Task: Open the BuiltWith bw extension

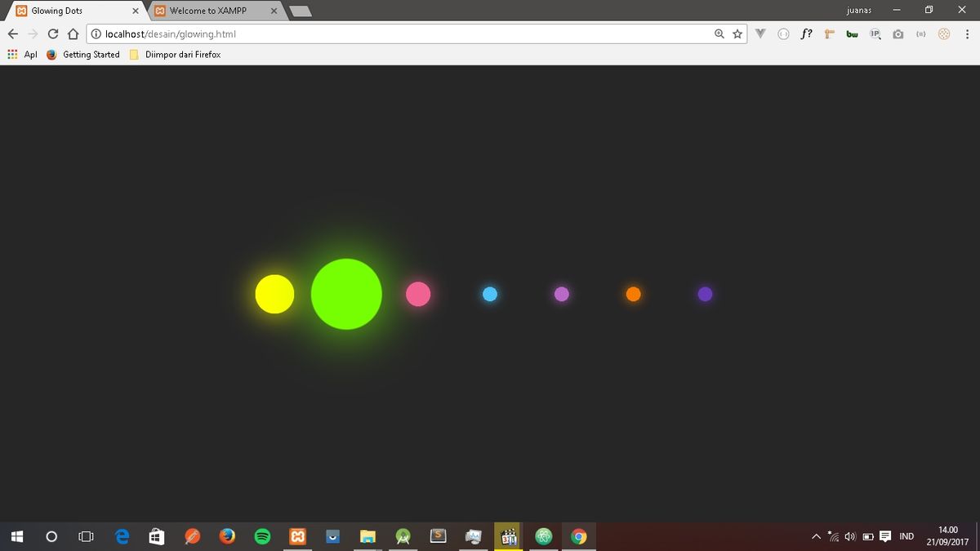Action: (x=852, y=34)
